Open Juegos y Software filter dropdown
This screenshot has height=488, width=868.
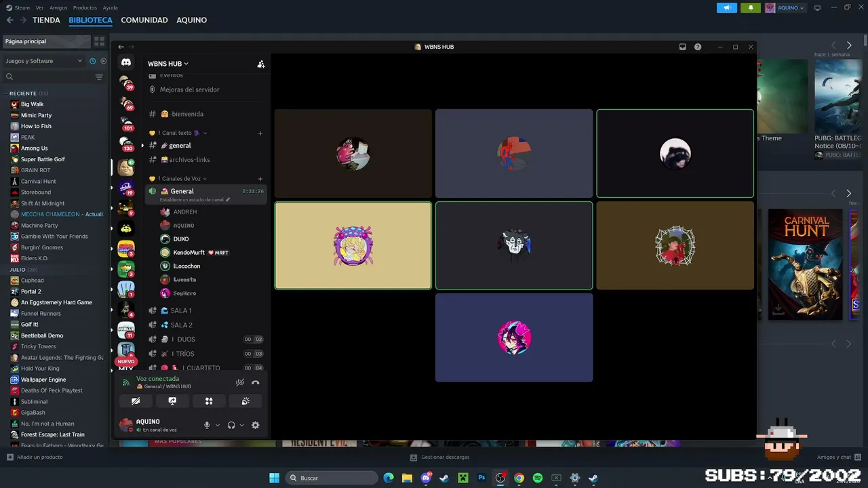click(44, 61)
